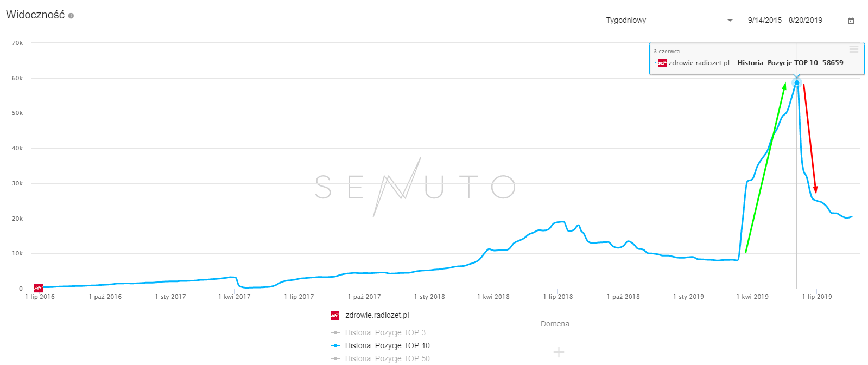This screenshot has height=365, width=868.
Task: Show the Historia: Pozycje TOP 50 series
Action: click(x=387, y=358)
